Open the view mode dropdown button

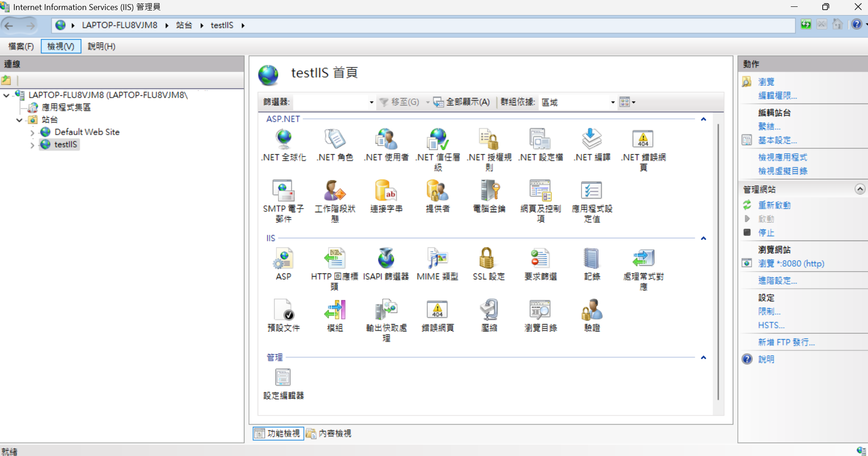click(627, 102)
